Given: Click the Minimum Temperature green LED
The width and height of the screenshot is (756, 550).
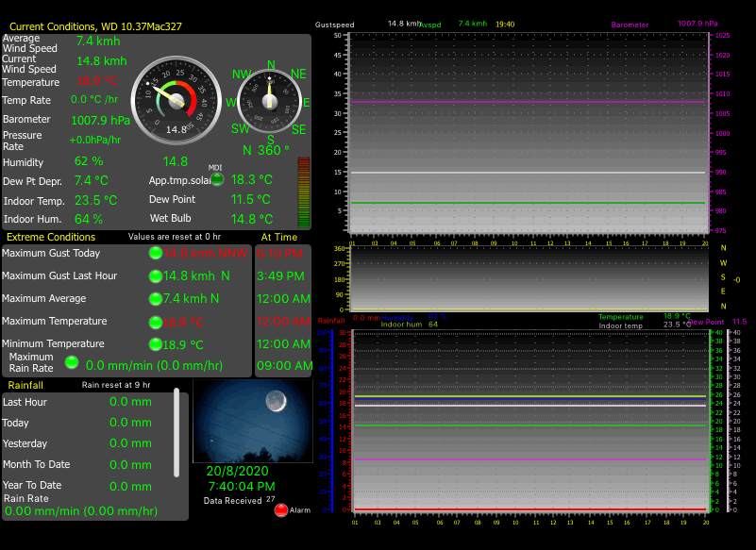Looking at the screenshot, I should pos(155,345).
